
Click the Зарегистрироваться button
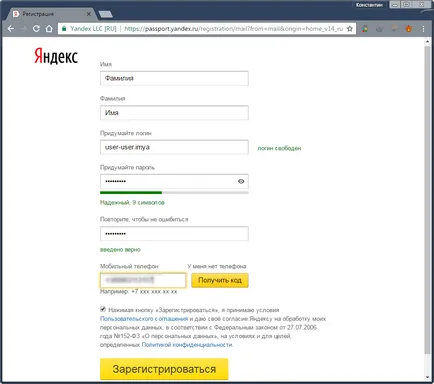164,369
